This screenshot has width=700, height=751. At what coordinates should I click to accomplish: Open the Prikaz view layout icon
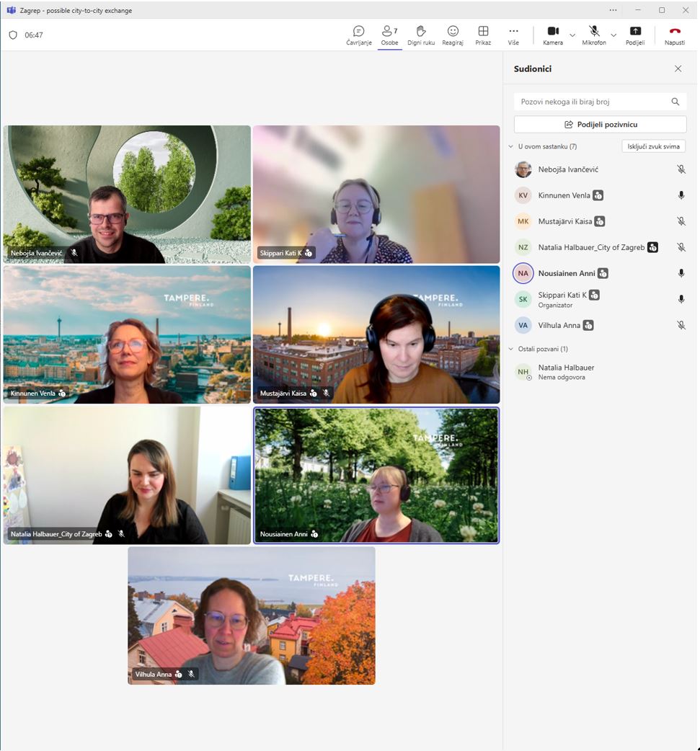[483, 32]
